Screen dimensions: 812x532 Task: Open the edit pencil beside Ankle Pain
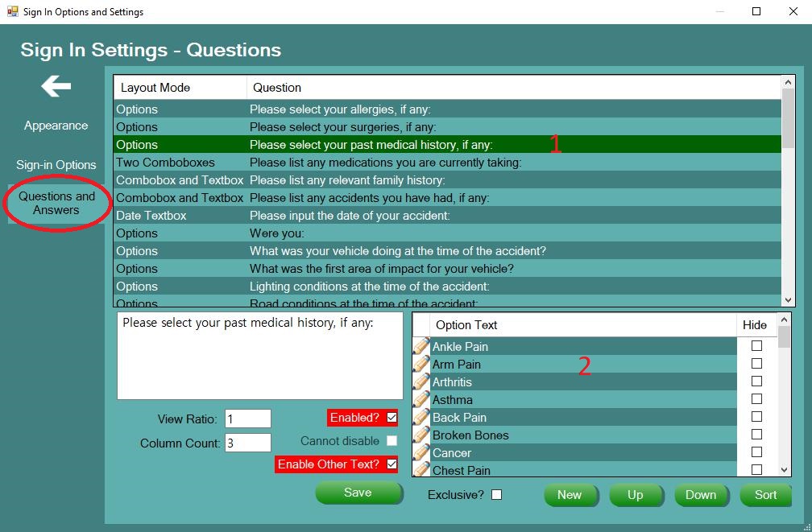421,346
